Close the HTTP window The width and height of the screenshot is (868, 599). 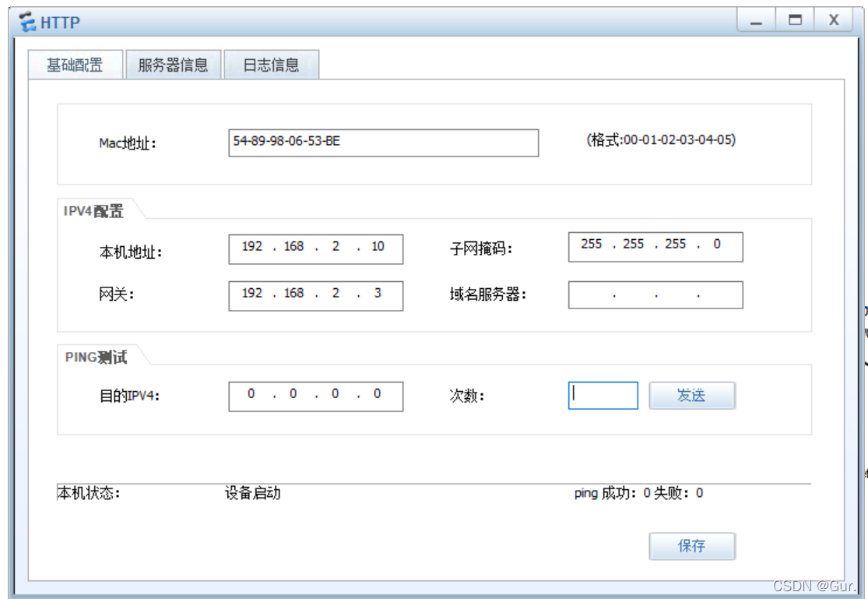(833, 20)
